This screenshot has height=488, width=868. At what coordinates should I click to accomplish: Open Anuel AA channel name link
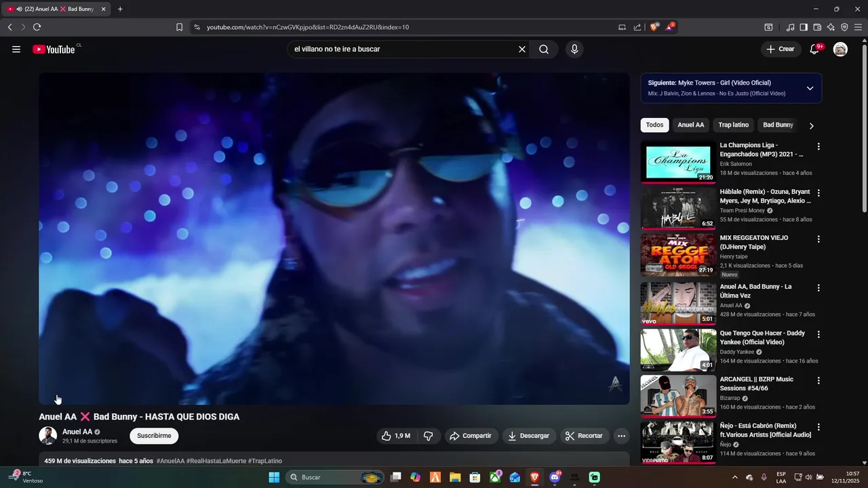click(77, 432)
